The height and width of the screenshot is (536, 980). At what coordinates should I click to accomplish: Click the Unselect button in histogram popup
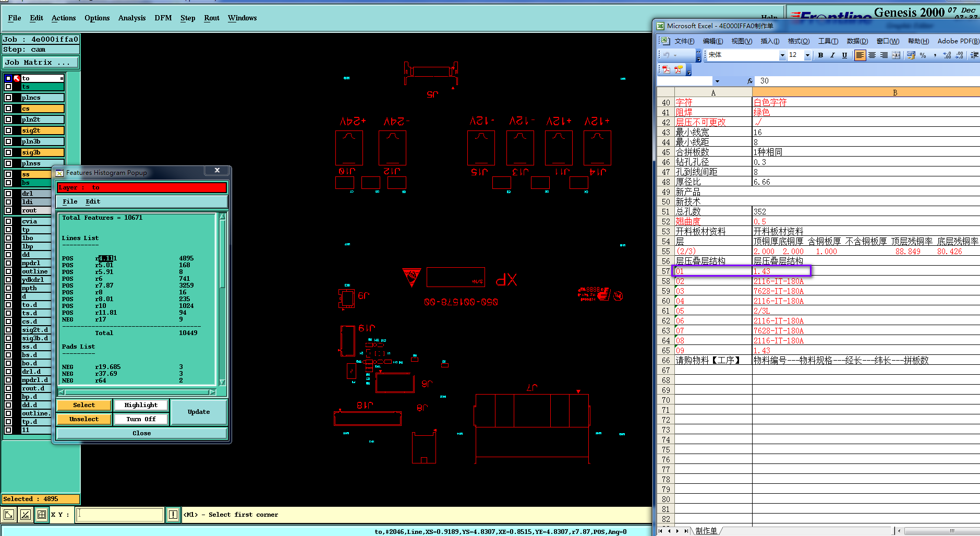click(84, 419)
